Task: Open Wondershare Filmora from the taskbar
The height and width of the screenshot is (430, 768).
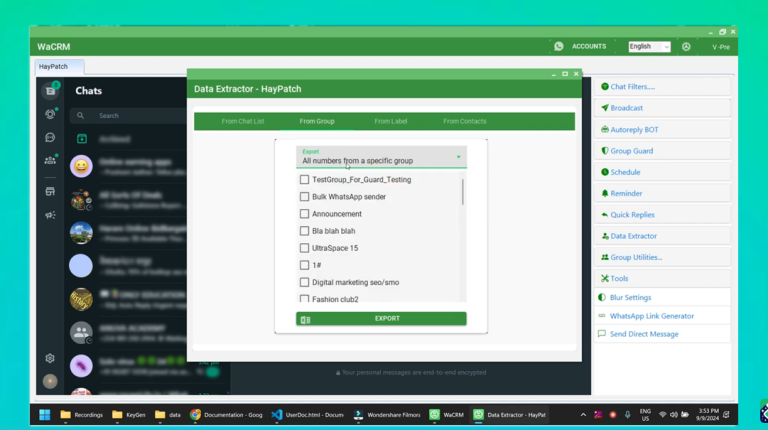Action: (x=386, y=414)
